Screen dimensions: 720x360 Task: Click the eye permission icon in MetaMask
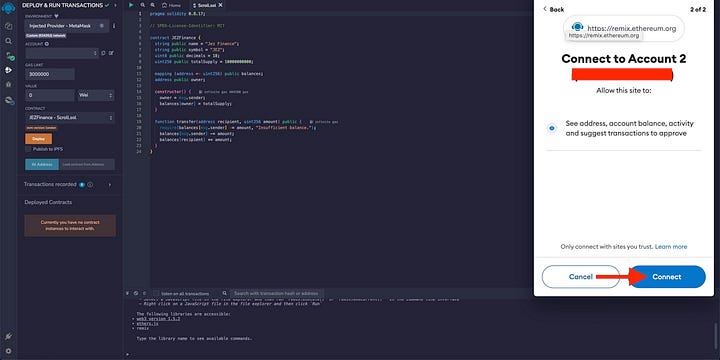[552, 128]
